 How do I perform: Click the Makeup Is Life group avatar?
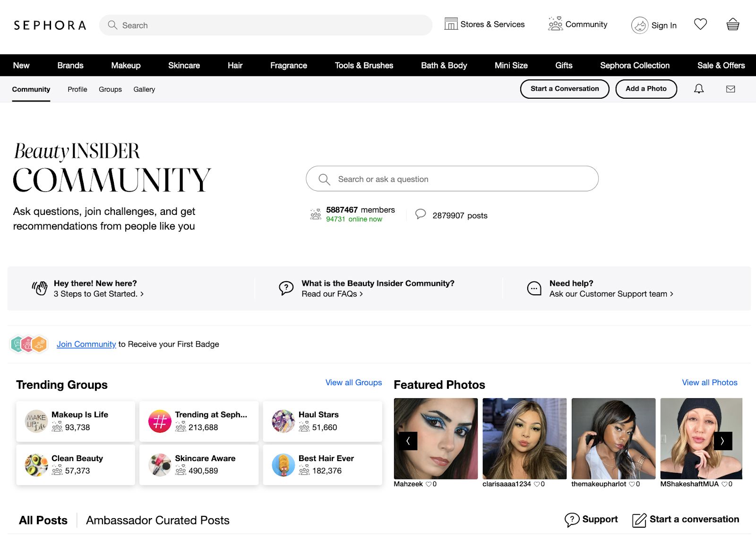(x=36, y=421)
